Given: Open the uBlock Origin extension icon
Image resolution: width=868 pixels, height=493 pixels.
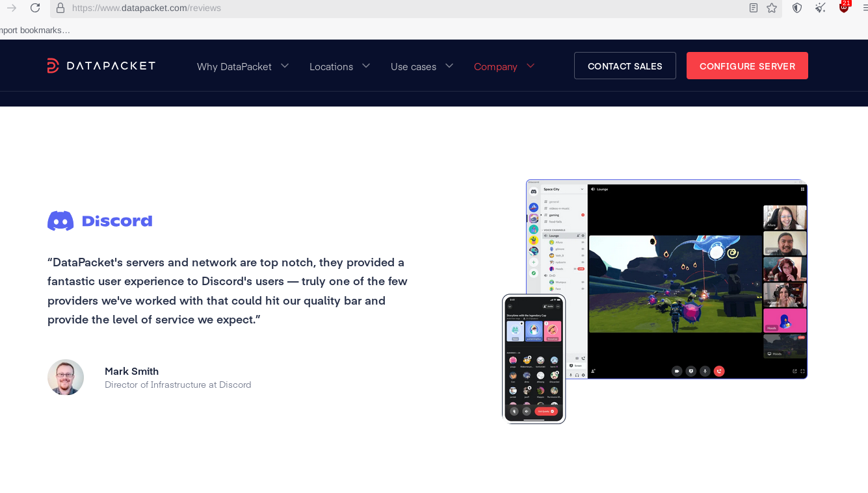Looking at the screenshot, I should pyautogui.click(x=844, y=7).
